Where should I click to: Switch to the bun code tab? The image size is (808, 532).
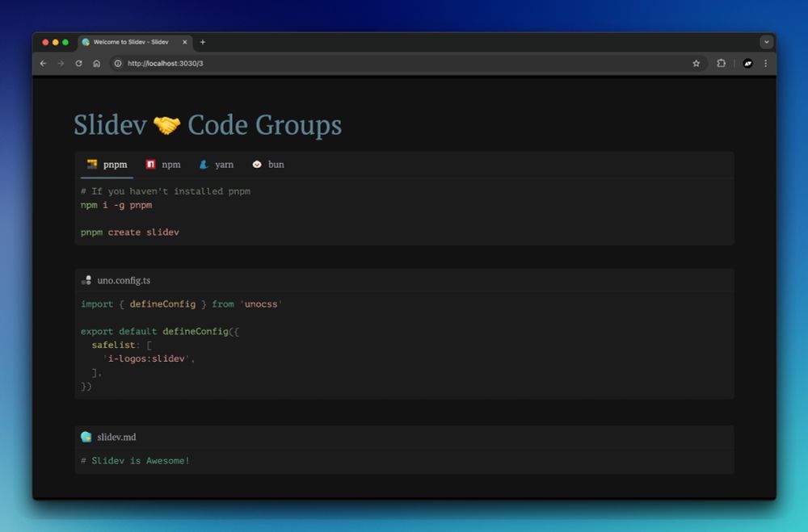[268, 165]
